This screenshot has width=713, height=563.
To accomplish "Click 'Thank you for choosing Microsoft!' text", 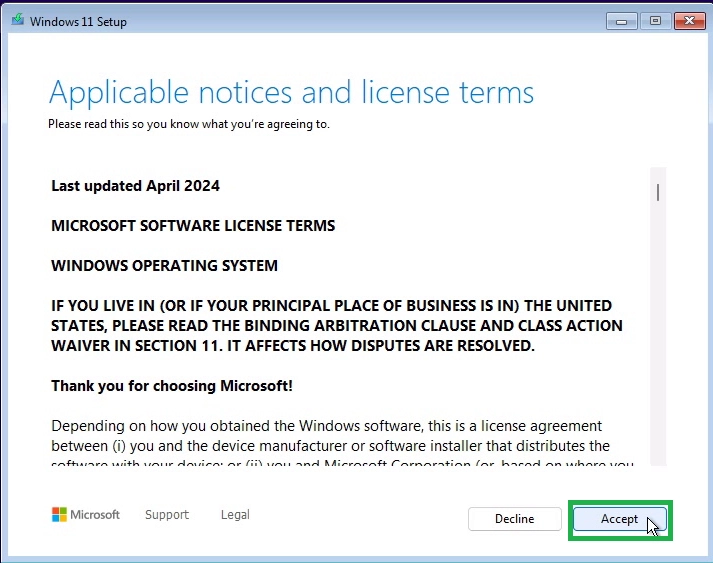I will point(172,386).
